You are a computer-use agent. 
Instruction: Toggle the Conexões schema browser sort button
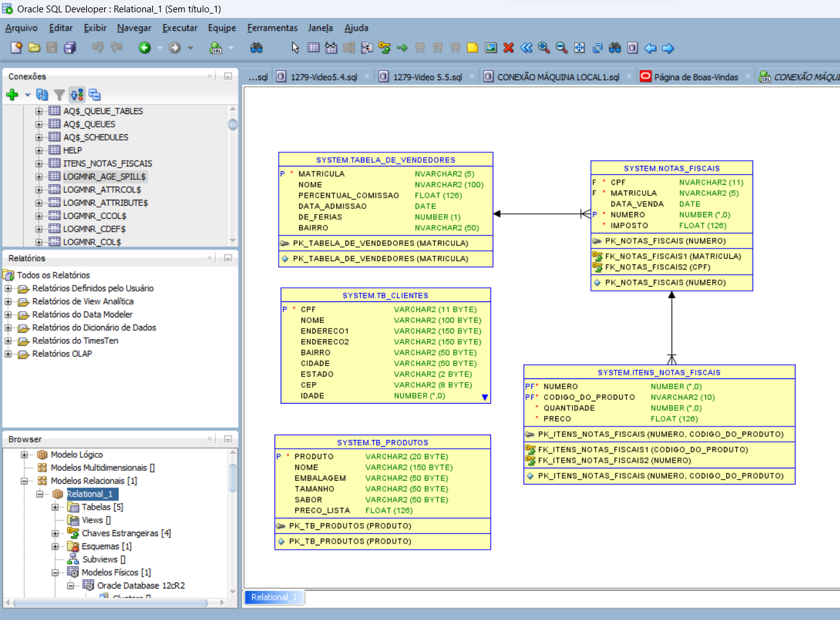76,94
